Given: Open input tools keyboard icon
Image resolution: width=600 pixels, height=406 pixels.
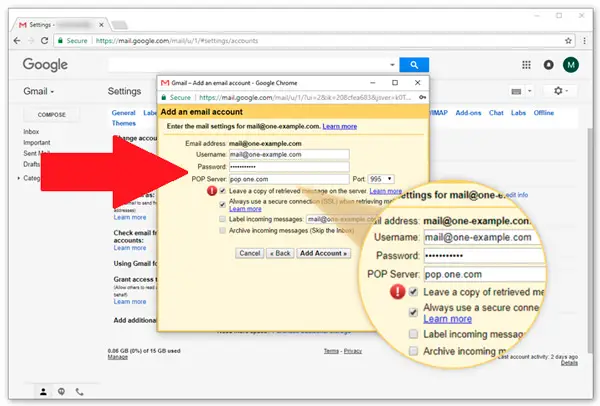Looking at the screenshot, I should (516, 91).
